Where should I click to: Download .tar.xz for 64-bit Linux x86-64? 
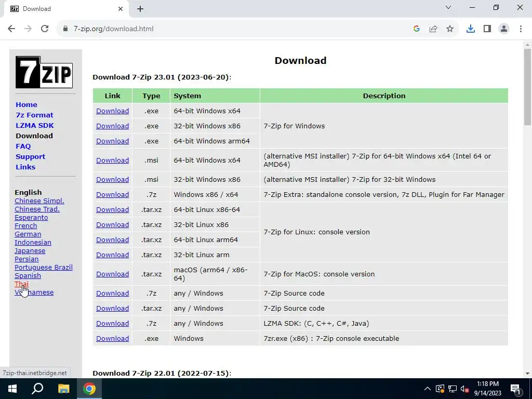112,210
